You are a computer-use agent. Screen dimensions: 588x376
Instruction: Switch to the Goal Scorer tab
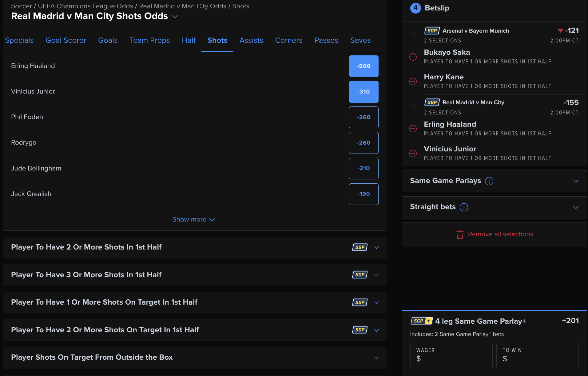click(66, 40)
